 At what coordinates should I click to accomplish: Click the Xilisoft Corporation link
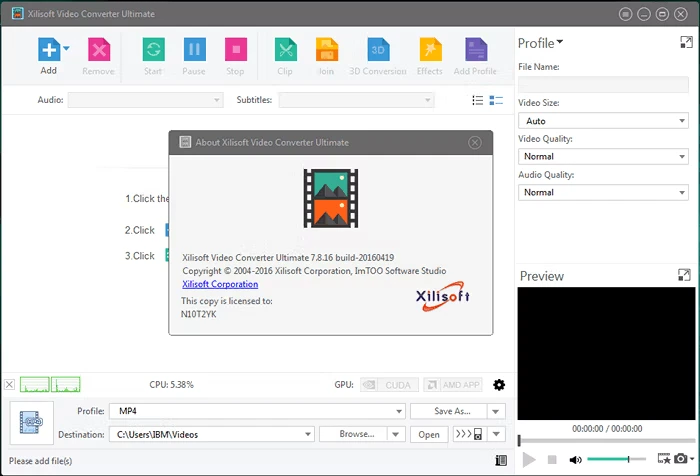click(x=220, y=284)
